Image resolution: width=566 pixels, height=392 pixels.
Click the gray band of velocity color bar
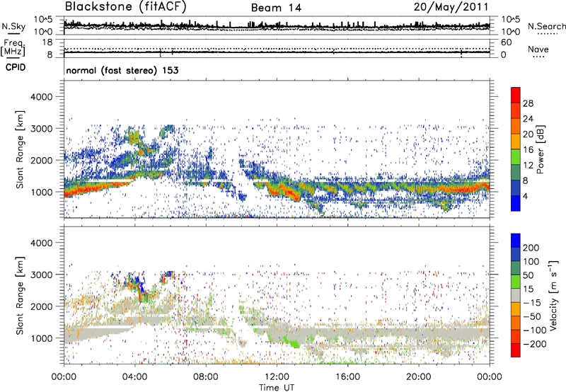tap(516, 295)
